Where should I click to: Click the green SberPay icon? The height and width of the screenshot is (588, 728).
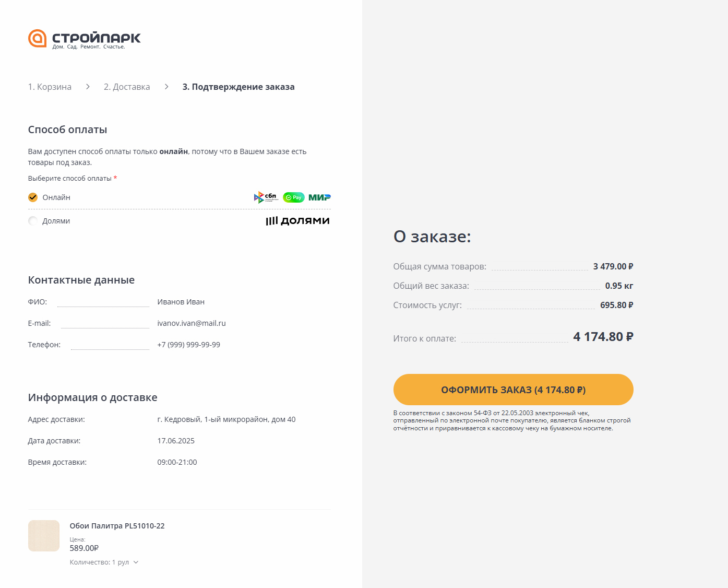click(x=293, y=197)
